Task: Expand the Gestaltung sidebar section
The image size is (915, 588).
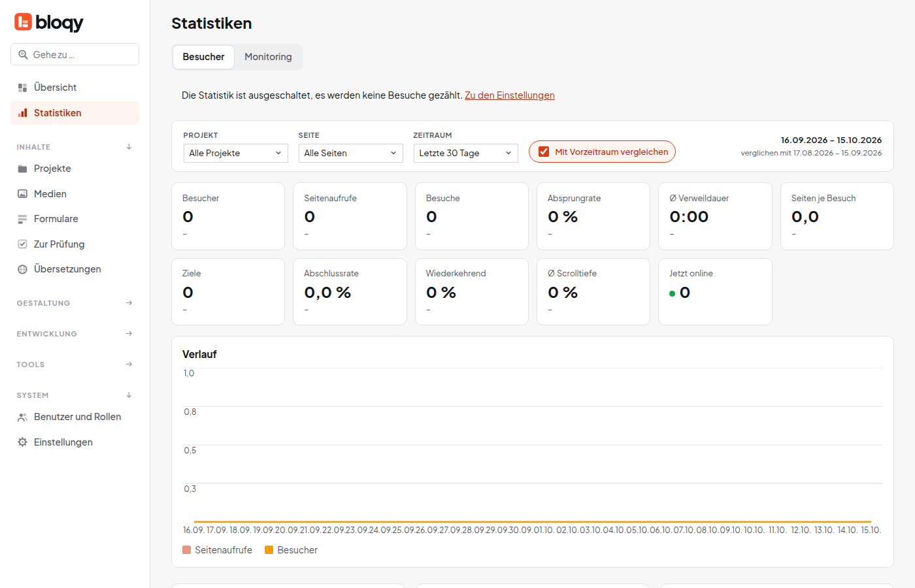Action: tap(75, 303)
